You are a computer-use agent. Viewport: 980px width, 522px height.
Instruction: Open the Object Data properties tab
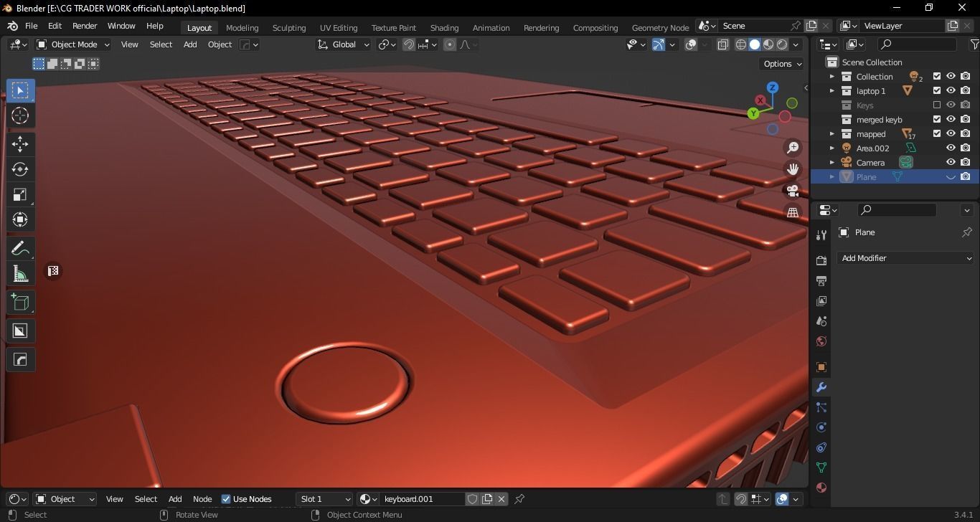[821, 468]
